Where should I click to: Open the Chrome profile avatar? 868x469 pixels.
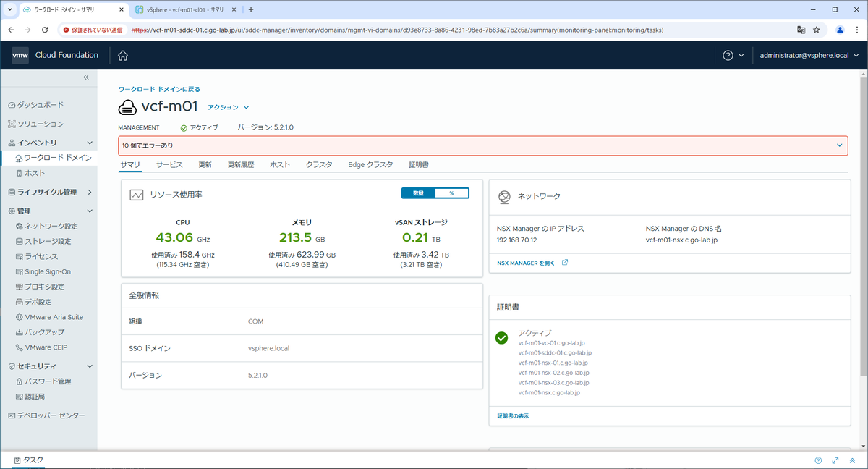pyautogui.click(x=840, y=30)
